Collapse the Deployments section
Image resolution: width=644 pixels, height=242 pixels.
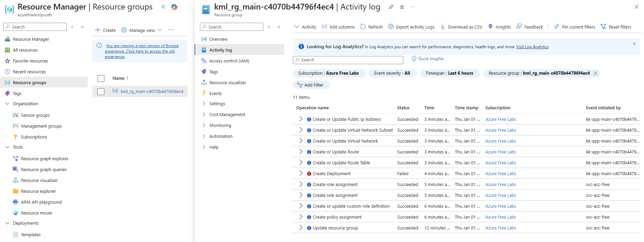click(7, 223)
